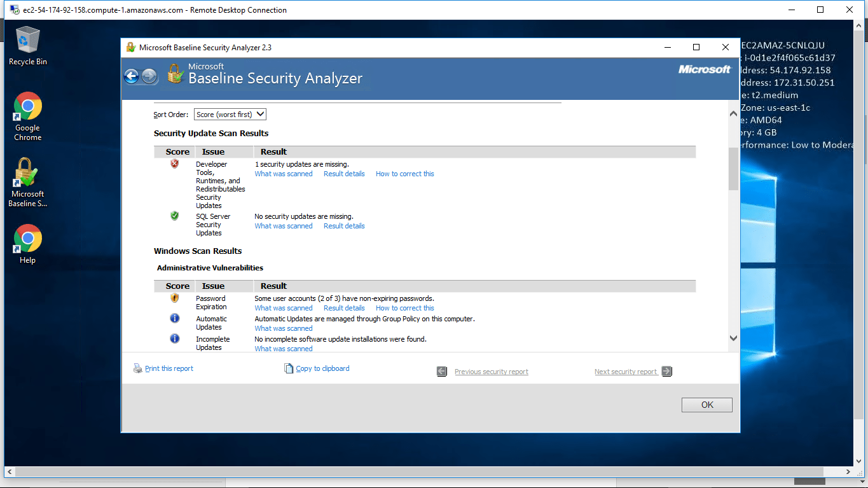Click the clipboard icon beside Copy to clipboard
Screen dimensions: 868x488
[289, 368]
